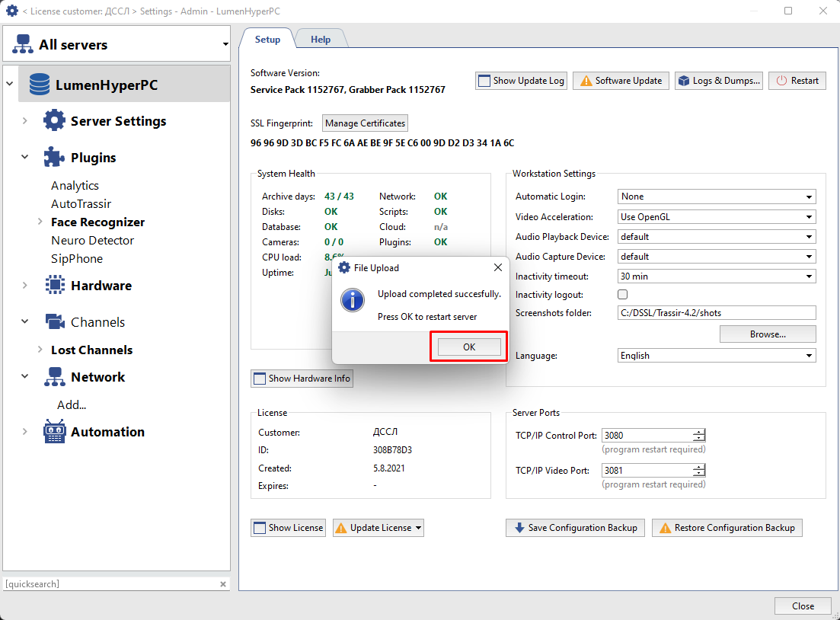Select Analytics plugin in the tree
The image size is (840, 620).
click(x=75, y=185)
